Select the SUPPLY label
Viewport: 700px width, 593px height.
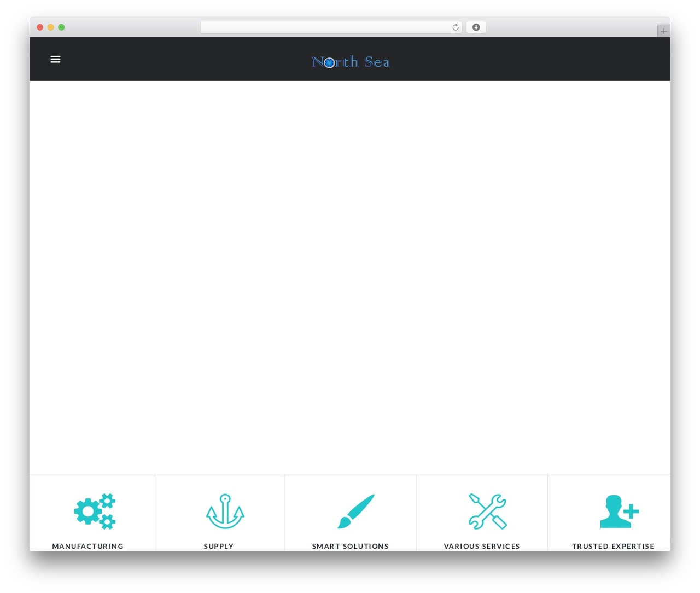pyautogui.click(x=219, y=546)
